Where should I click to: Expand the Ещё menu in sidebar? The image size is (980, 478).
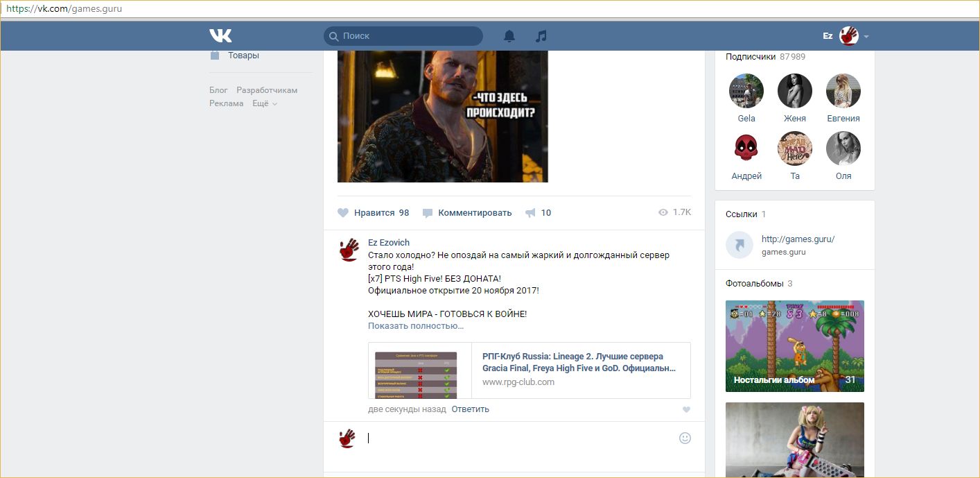tap(265, 103)
